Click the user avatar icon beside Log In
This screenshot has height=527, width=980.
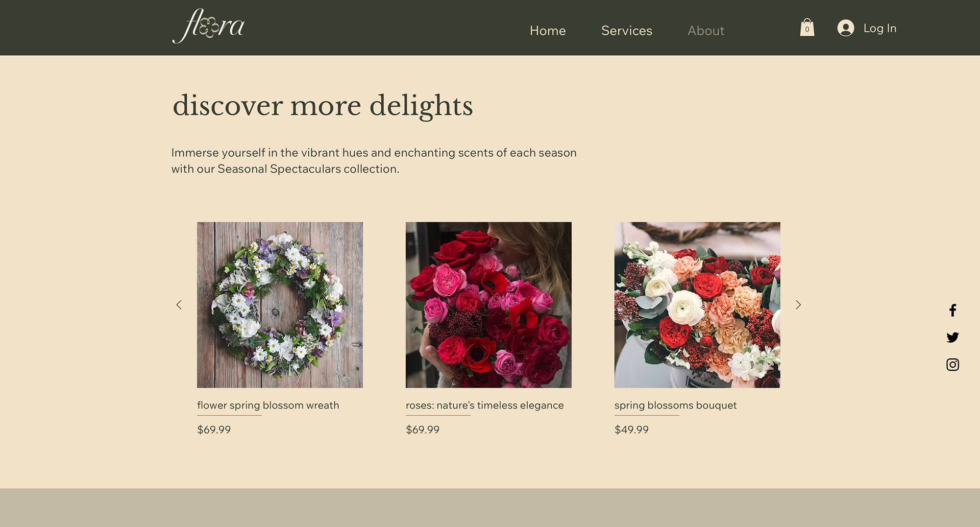pos(846,28)
